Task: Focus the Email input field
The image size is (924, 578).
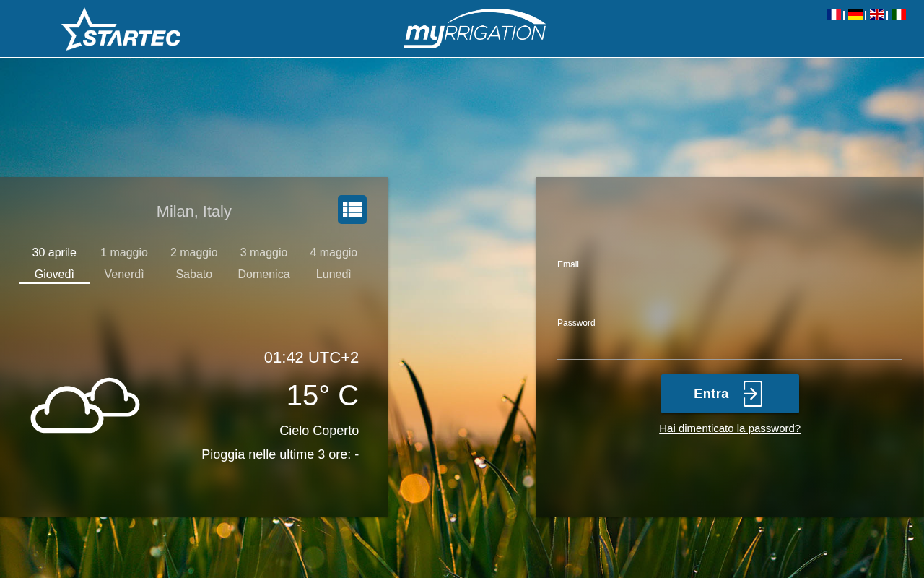Action: click(730, 287)
